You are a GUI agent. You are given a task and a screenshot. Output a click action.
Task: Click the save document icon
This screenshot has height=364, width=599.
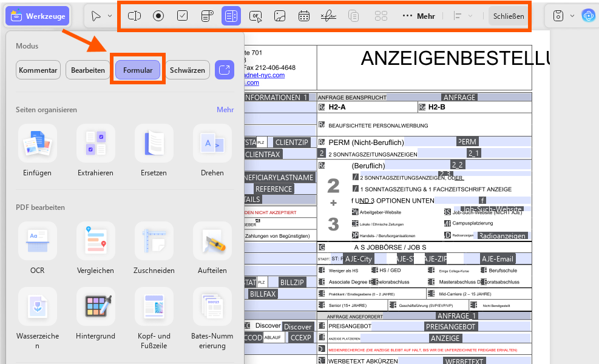(x=558, y=16)
